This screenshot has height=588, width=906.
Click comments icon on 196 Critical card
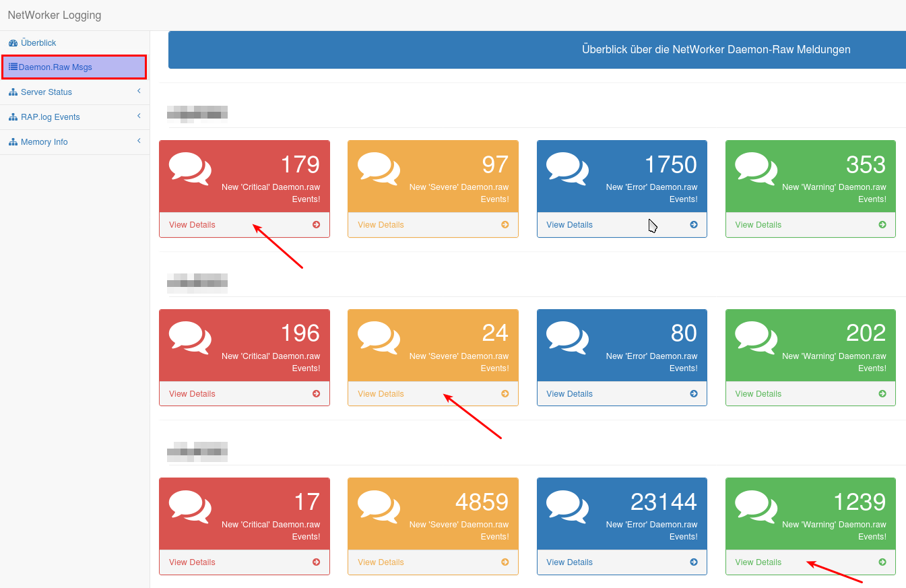tap(190, 337)
